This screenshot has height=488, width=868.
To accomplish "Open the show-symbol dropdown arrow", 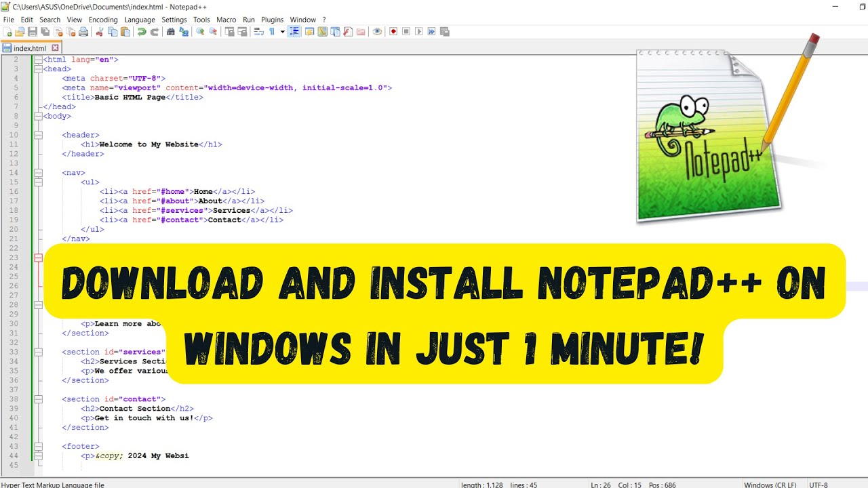I will pyautogui.click(x=283, y=31).
